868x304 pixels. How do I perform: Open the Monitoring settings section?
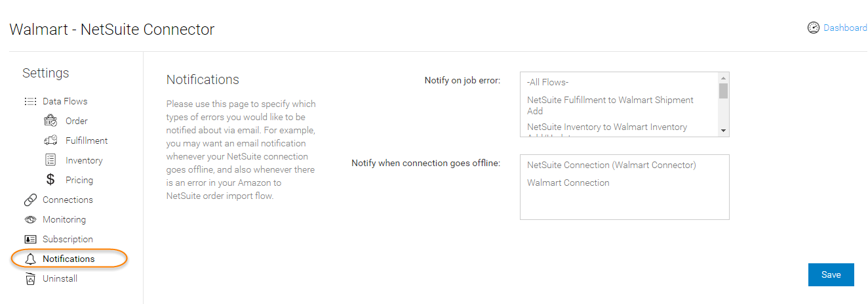tap(64, 219)
